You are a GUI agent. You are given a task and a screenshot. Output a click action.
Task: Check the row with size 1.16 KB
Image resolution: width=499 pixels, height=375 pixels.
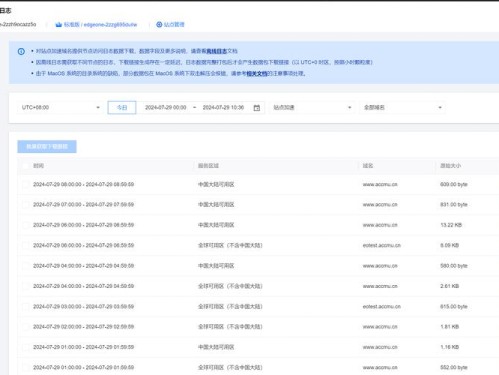click(25, 347)
